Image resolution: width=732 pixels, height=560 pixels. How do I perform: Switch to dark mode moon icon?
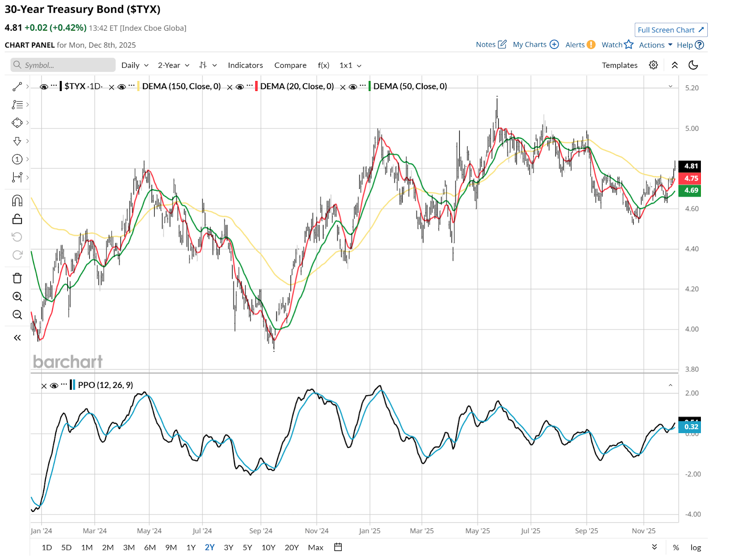(693, 65)
